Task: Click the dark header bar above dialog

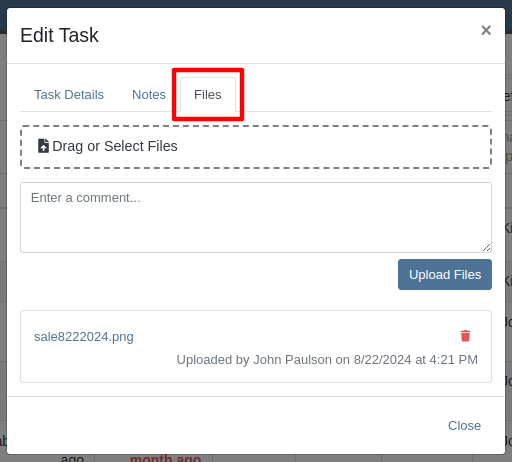Action: pos(256,3)
